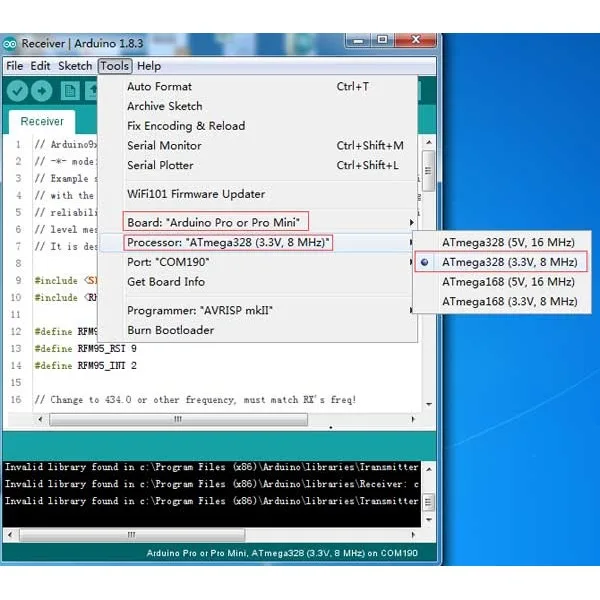Choose ATmega328 (5V, 16 MHz) processor
Screen dimensions: 600x600
click(502, 242)
